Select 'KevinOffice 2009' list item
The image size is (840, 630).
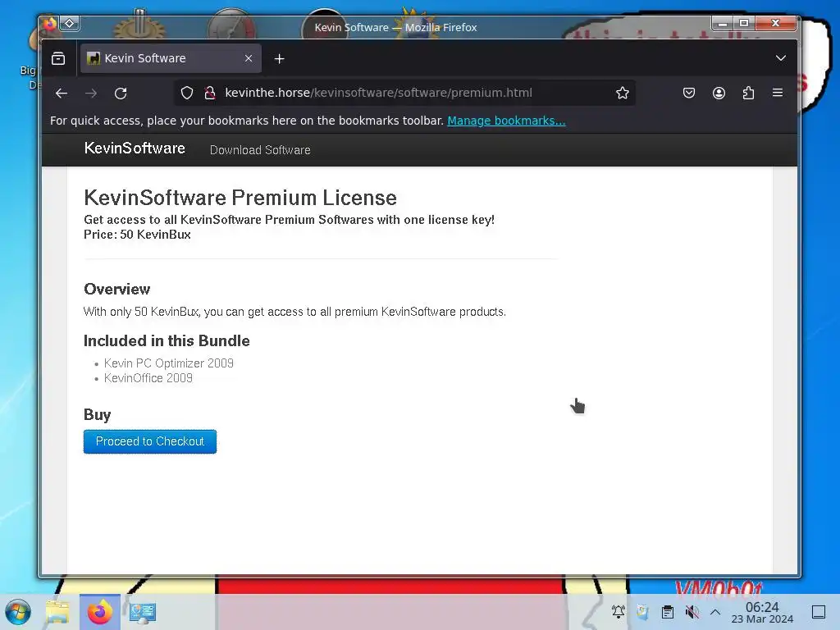[148, 378]
